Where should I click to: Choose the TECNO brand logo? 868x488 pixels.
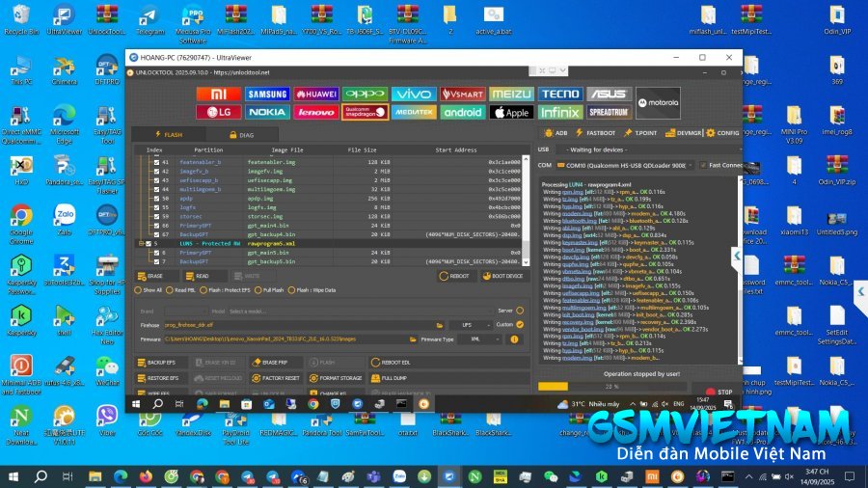[x=559, y=95]
